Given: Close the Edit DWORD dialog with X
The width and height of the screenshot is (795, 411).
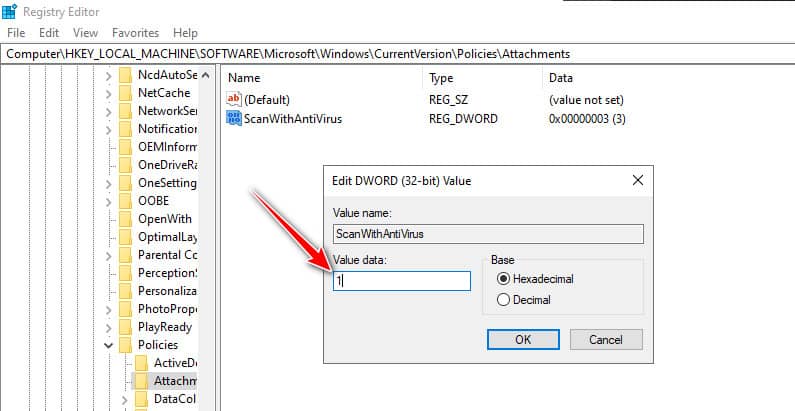Looking at the screenshot, I should coord(638,180).
